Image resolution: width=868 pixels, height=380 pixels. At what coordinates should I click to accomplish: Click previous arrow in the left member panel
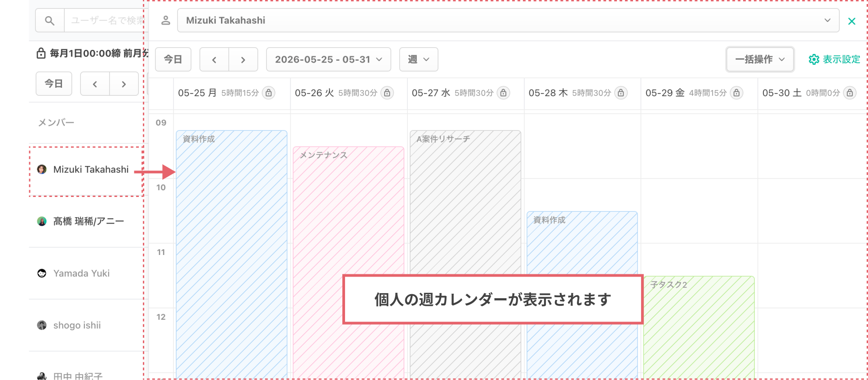coord(95,84)
